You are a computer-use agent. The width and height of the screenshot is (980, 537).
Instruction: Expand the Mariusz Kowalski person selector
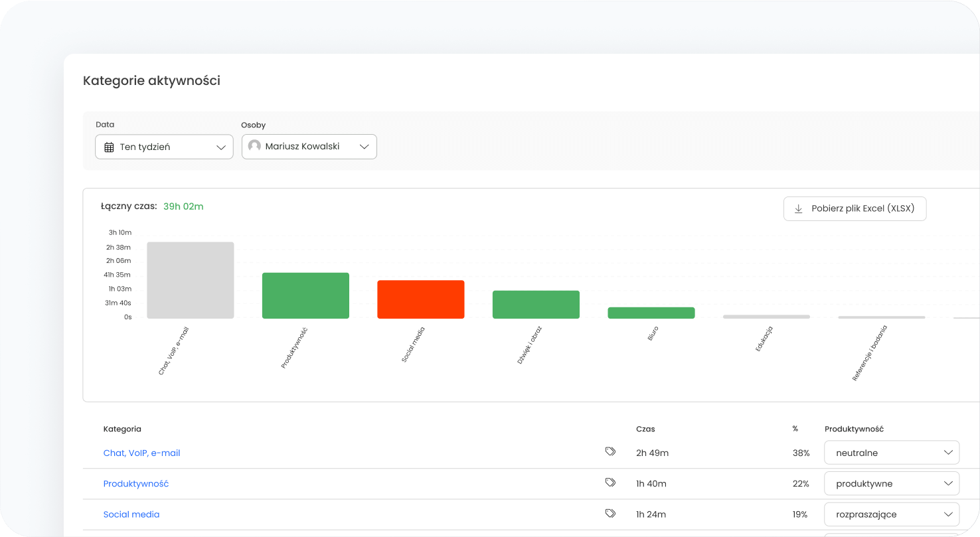click(x=309, y=147)
